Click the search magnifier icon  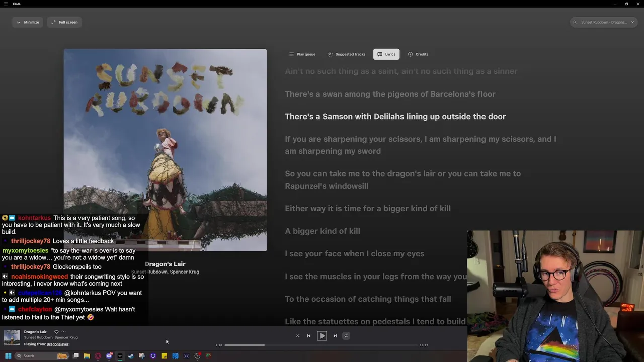575,22
